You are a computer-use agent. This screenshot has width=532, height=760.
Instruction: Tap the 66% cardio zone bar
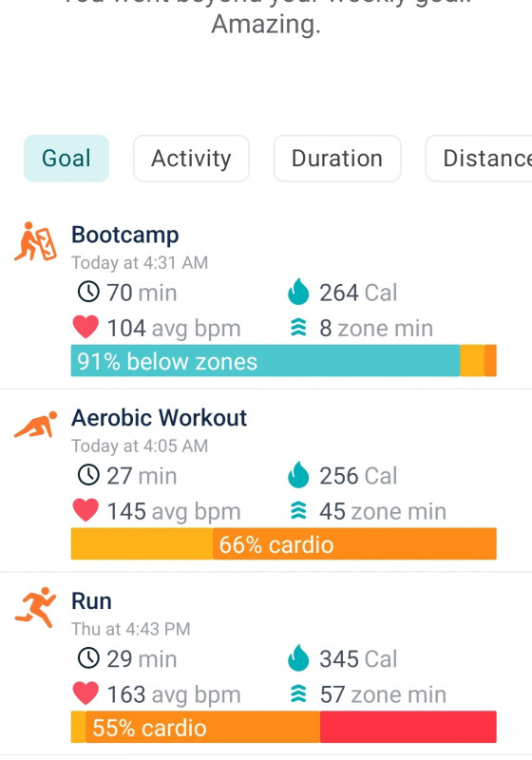(283, 543)
